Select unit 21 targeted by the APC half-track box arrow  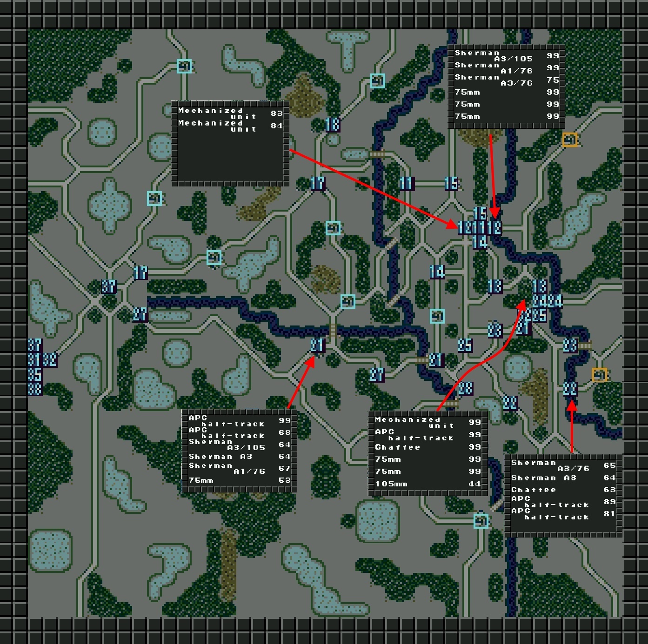pyautogui.click(x=317, y=345)
